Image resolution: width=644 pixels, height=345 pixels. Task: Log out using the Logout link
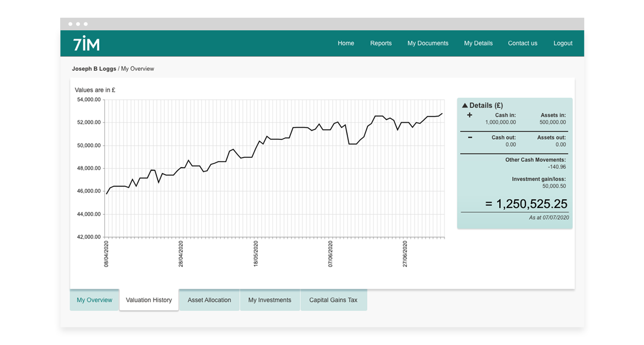point(563,43)
